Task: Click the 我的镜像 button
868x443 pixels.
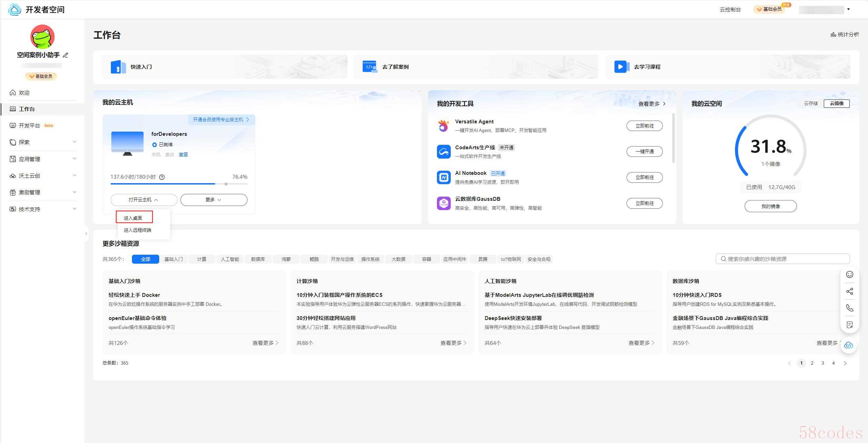Action: [770, 206]
